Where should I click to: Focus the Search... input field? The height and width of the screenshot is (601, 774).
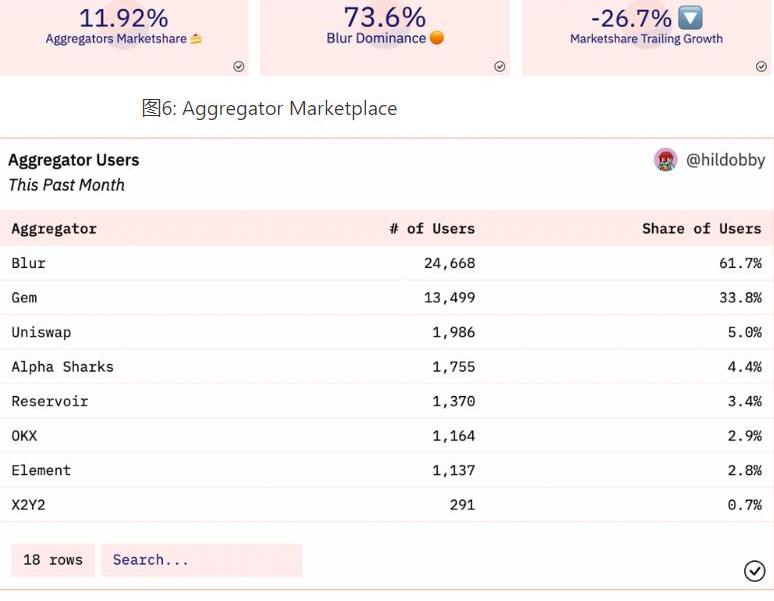coord(201,560)
